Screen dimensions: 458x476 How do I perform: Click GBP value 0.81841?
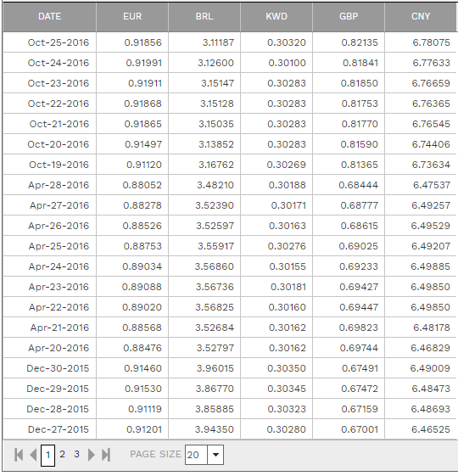(360, 63)
